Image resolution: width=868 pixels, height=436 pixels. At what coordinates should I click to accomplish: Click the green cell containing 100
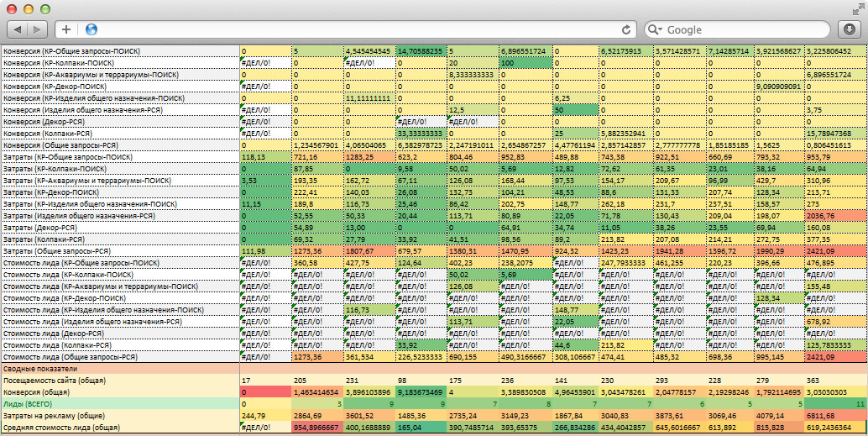click(x=525, y=63)
